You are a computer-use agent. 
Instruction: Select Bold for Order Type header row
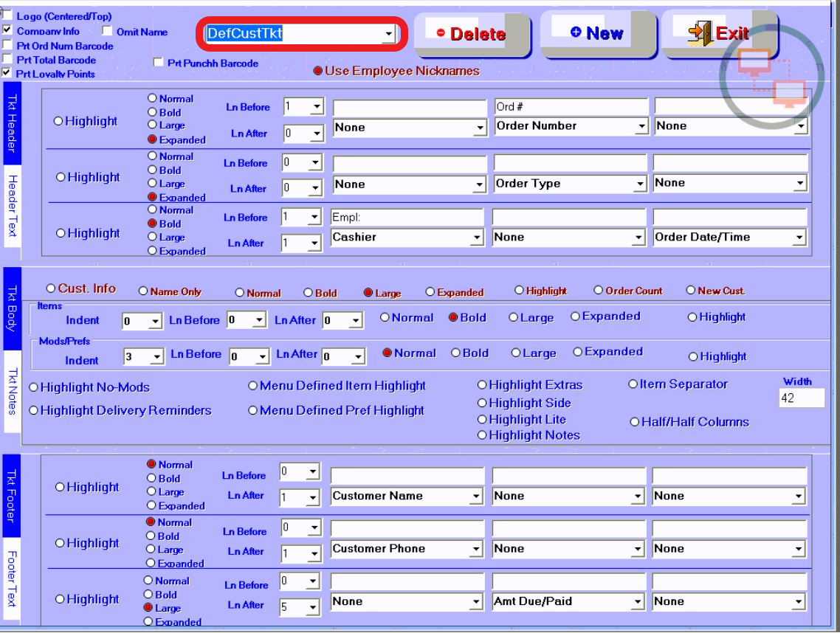[152, 170]
